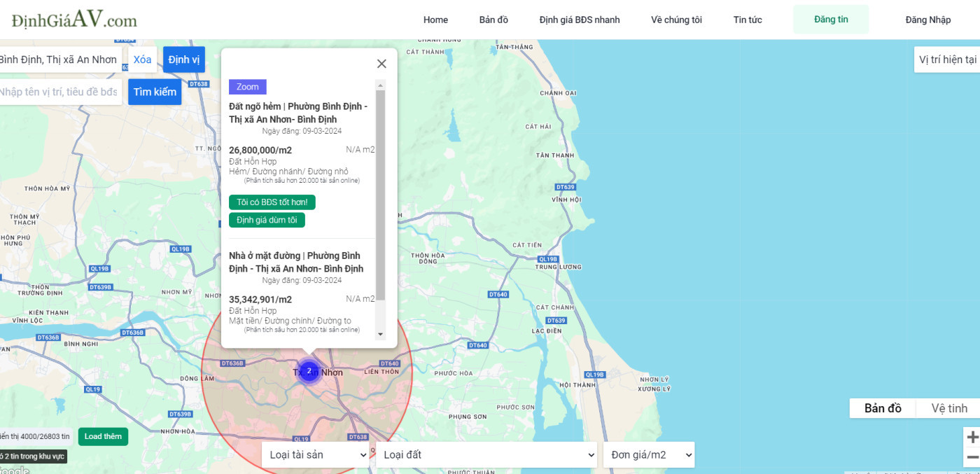Switch map to Vệ tinh view
The image size is (980, 474).
(x=948, y=408)
